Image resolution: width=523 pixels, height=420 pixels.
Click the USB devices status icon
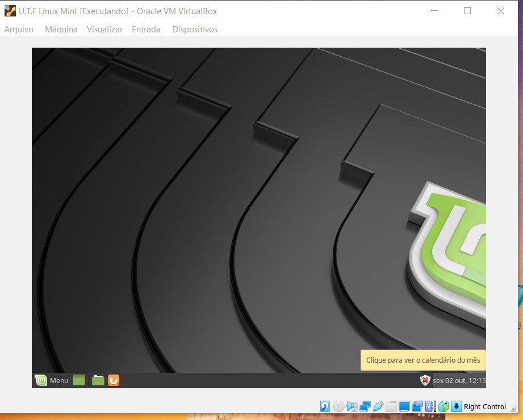(378, 406)
